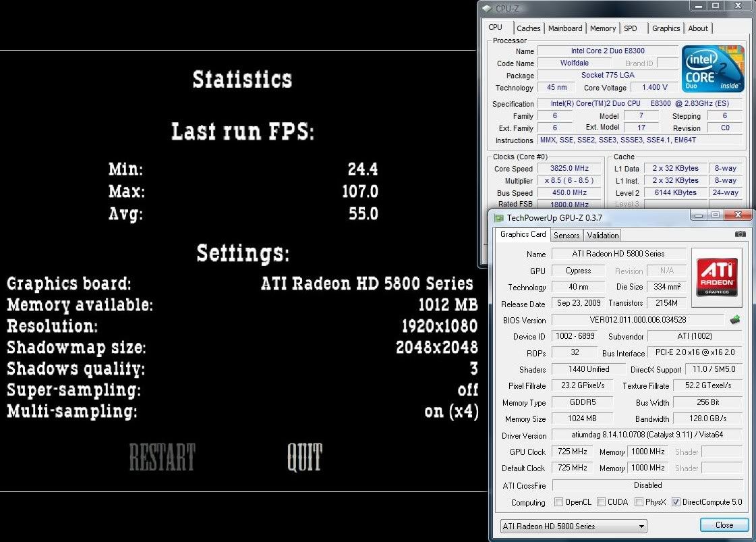Screen dimensions: 756x542
Task: Click the GPU-Z screenshot camera icon
Action: click(x=740, y=234)
